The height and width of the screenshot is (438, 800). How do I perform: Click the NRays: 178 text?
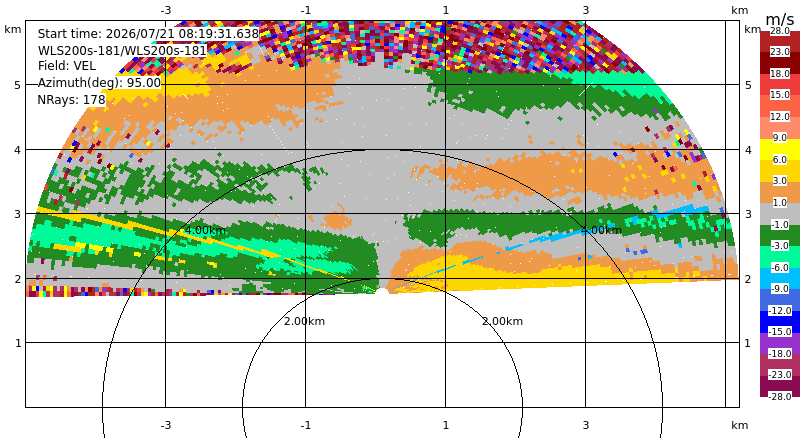71,100
